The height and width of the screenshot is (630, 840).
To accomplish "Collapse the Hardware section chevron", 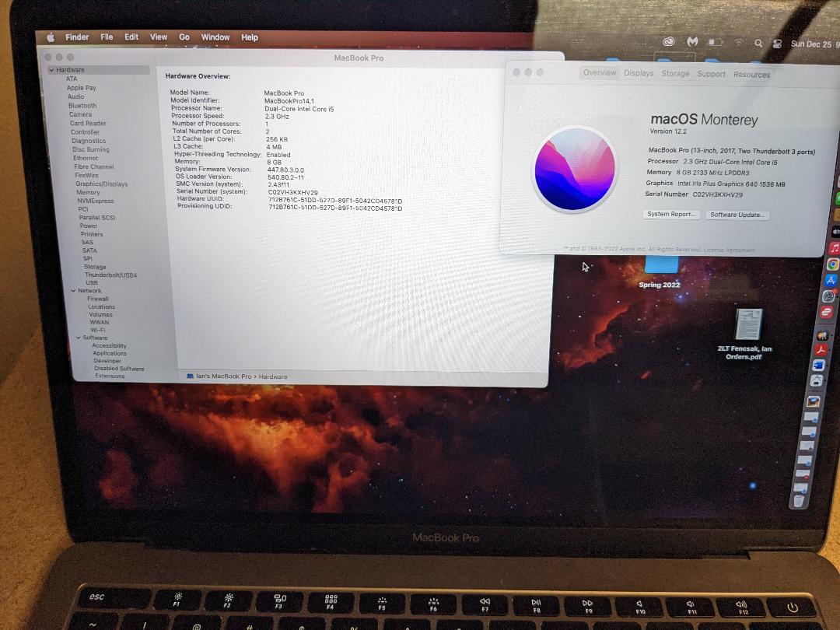I will (x=51, y=70).
